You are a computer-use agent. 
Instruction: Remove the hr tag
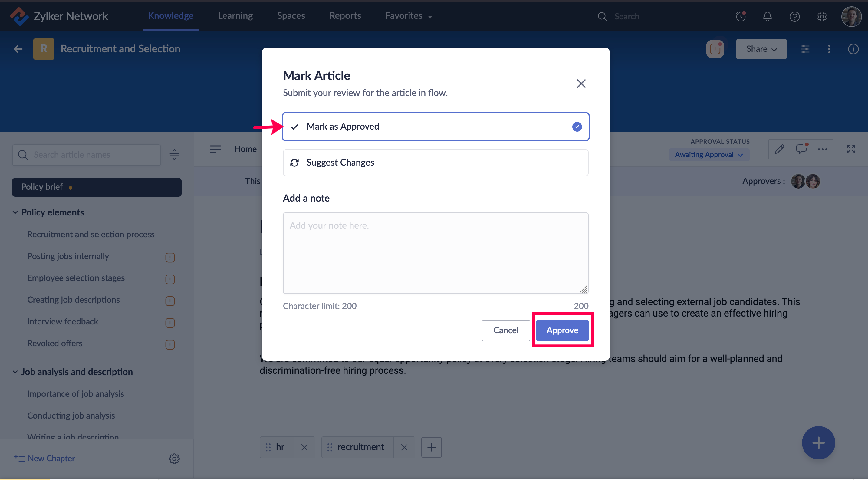(304, 447)
